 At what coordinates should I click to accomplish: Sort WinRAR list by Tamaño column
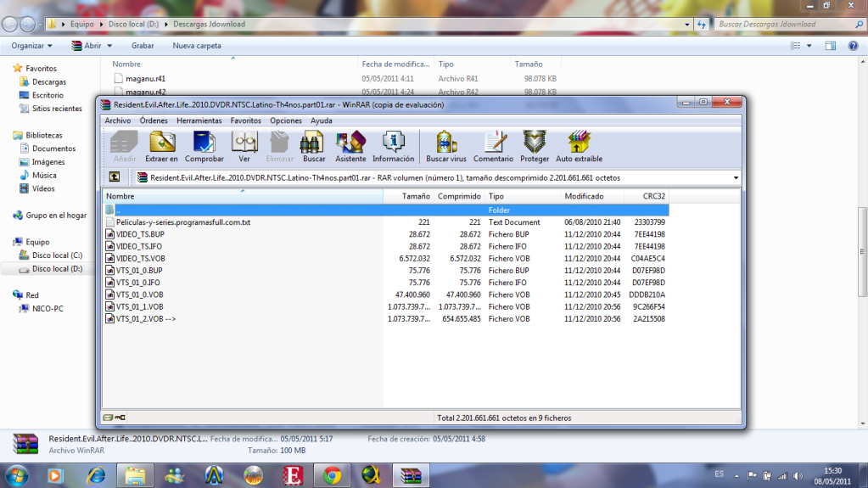tap(408, 196)
